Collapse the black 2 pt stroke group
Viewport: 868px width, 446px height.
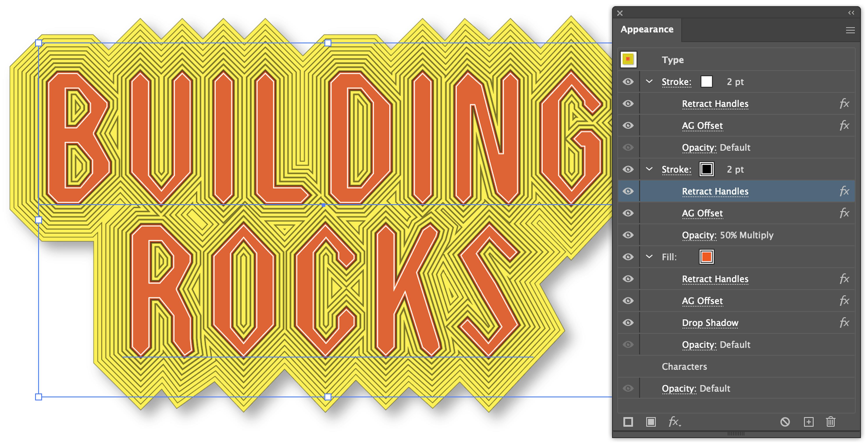pyautogui.click(x=650, y=169)
